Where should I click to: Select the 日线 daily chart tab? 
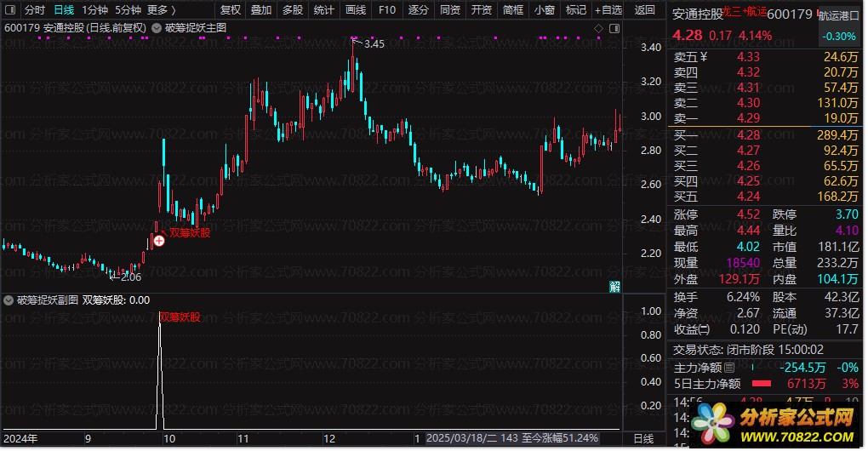pos(64,10)
